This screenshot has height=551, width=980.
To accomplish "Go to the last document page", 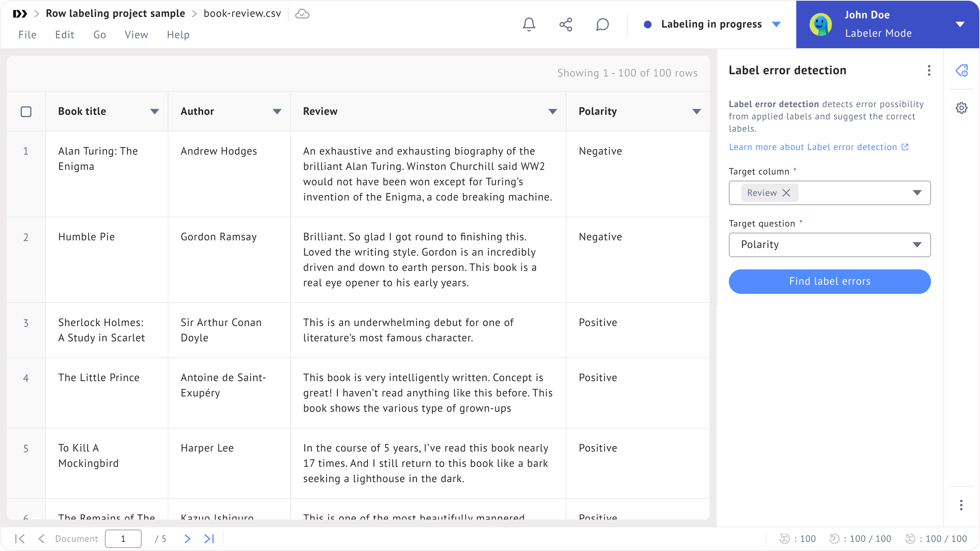I will coord(209,539).
